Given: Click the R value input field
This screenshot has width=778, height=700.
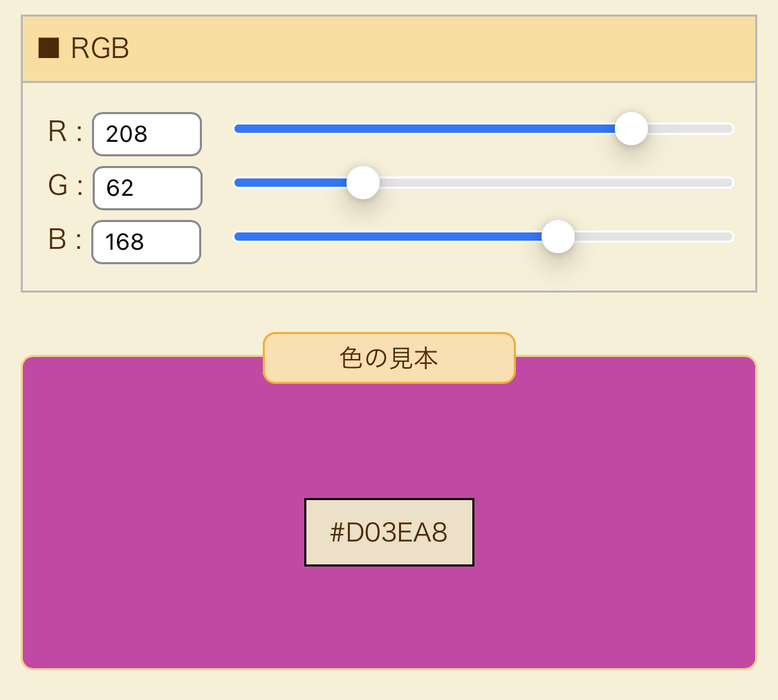Looking at the screenshot, I should [x=147, y=134].
